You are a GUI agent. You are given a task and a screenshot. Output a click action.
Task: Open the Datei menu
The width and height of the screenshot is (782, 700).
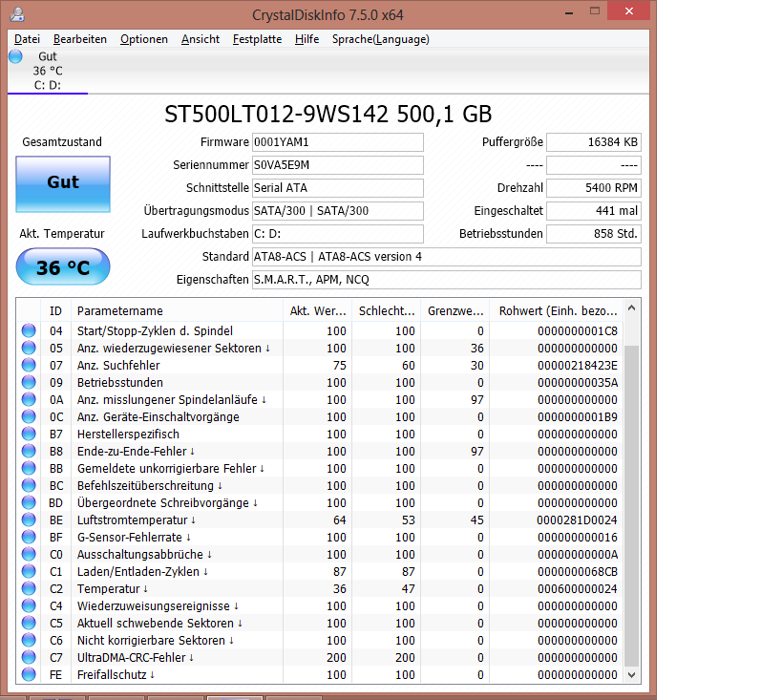click(x=27, y=39)
